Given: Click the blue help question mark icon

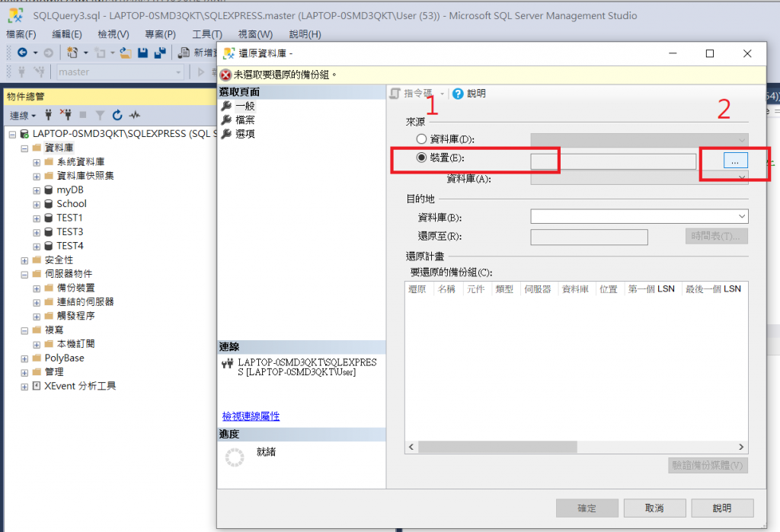Looking at the screenshot, I should pyautogui.click(x=458, y=94).
